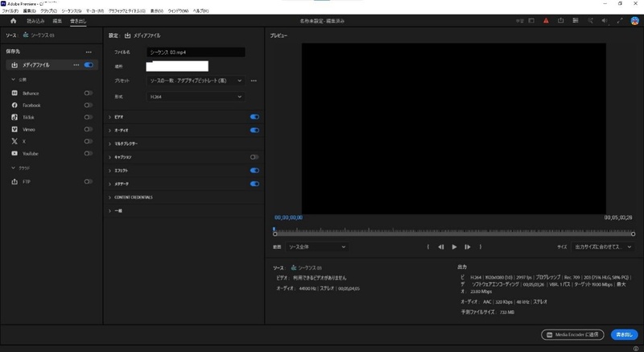Viewport: 644px width, 352px height.
Task: Open the quick export share icon
Action: coord(560,20)
